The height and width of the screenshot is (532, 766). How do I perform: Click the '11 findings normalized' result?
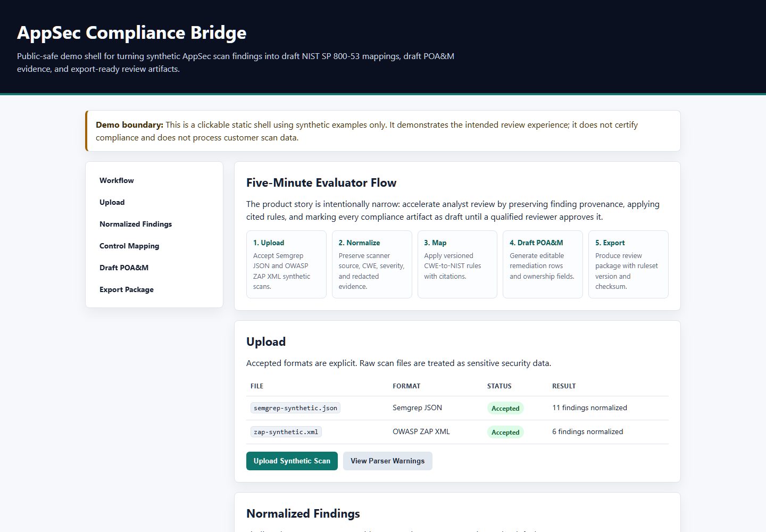[589, 408]
